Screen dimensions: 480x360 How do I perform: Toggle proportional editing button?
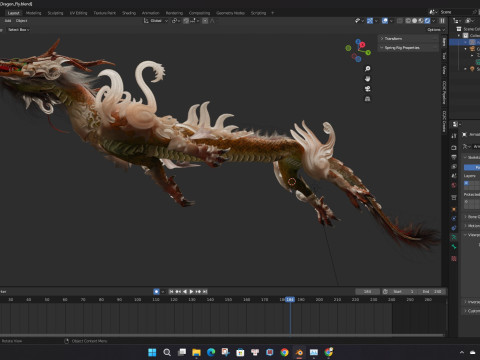[x=205, y=21]
